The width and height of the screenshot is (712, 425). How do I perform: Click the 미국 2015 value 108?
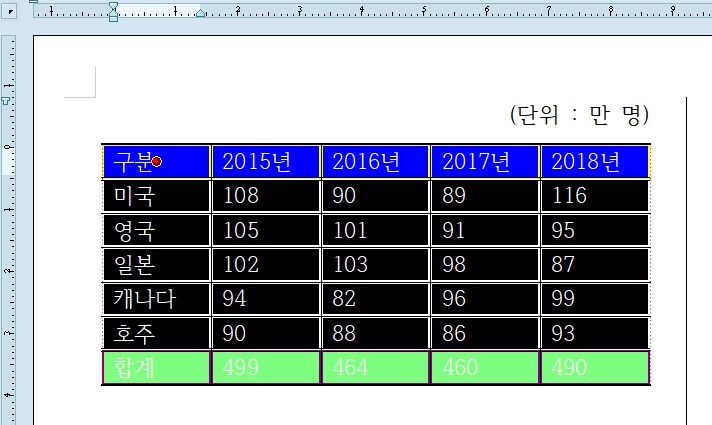(241, 196)
